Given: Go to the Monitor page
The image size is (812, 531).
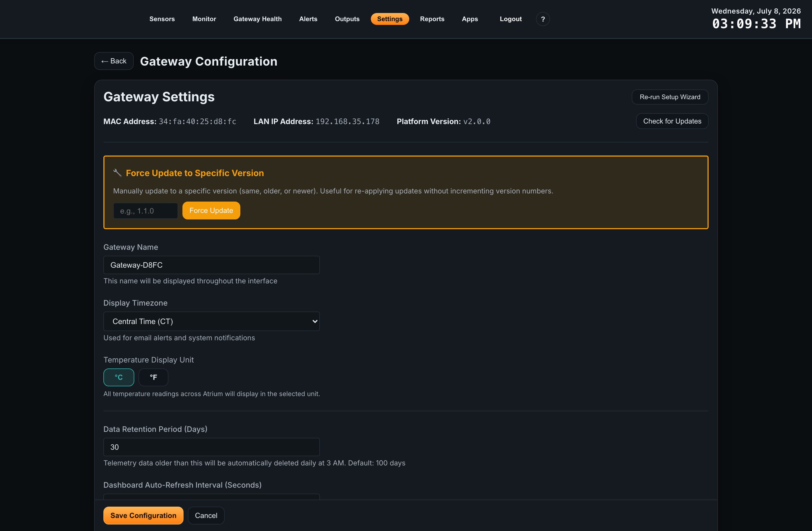Looking at the screenshot, I should [204, 19].
